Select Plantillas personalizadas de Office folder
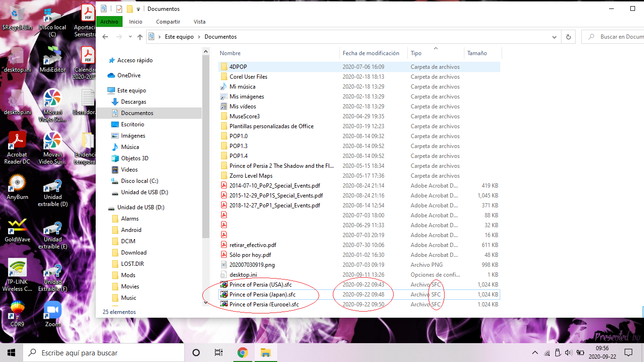The width and height of the screenshot is (644, 362). click(x=359, y=126)
